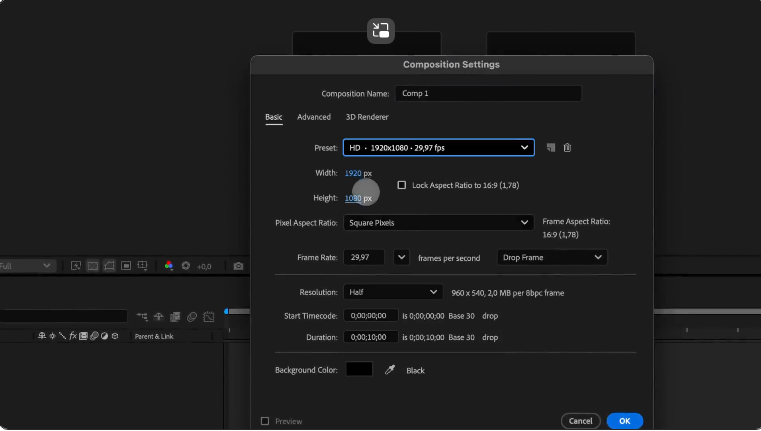Enable motion blur icon in the timeline toolbar
761x431 pixels.
tap(192, 316)
